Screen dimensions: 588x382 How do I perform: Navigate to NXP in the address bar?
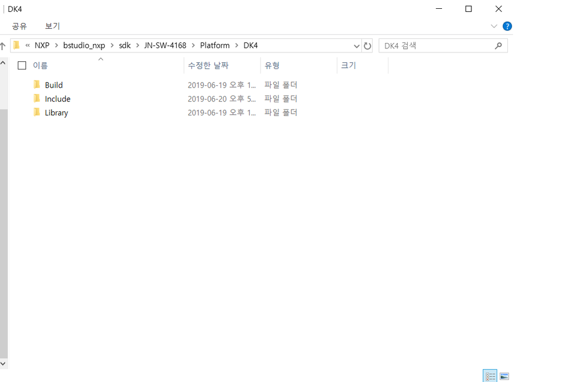[42, 45]
